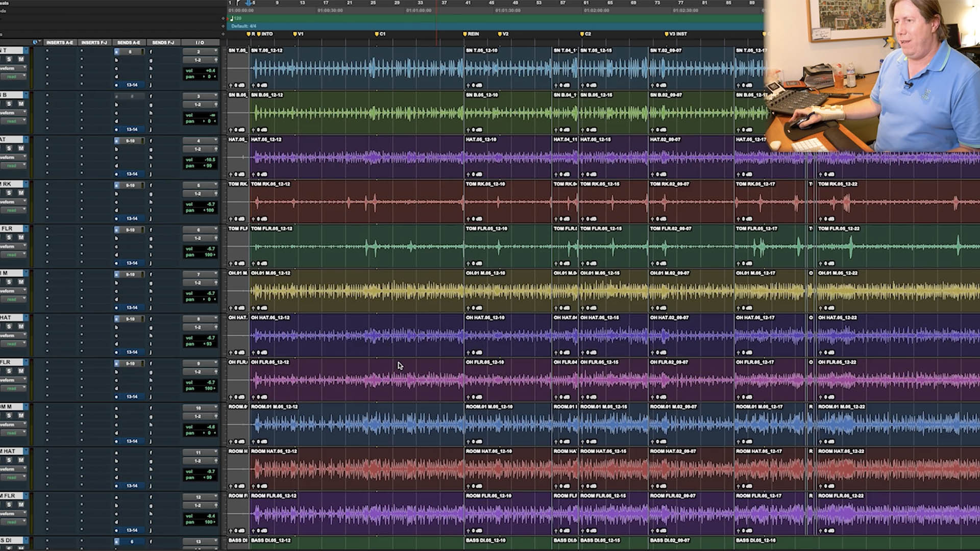
Task: Click clip gain icon on OH.01 M.05_12-12 clip
Action: tap(254, 308)
